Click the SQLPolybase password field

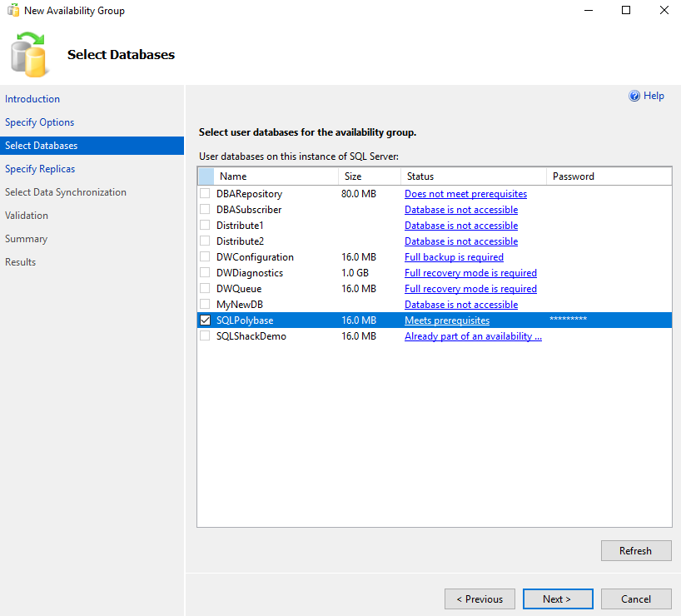[x=608, y=320]
